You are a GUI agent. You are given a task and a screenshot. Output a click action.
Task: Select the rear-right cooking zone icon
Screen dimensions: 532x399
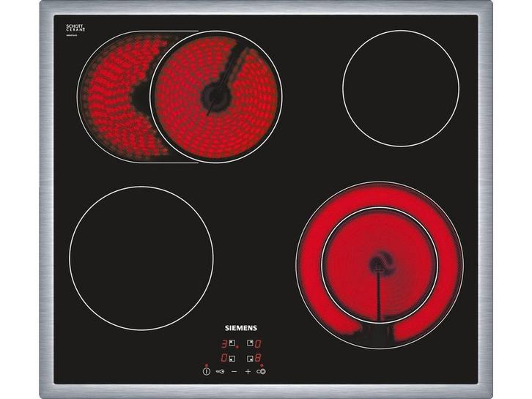[x=250, y=343]
